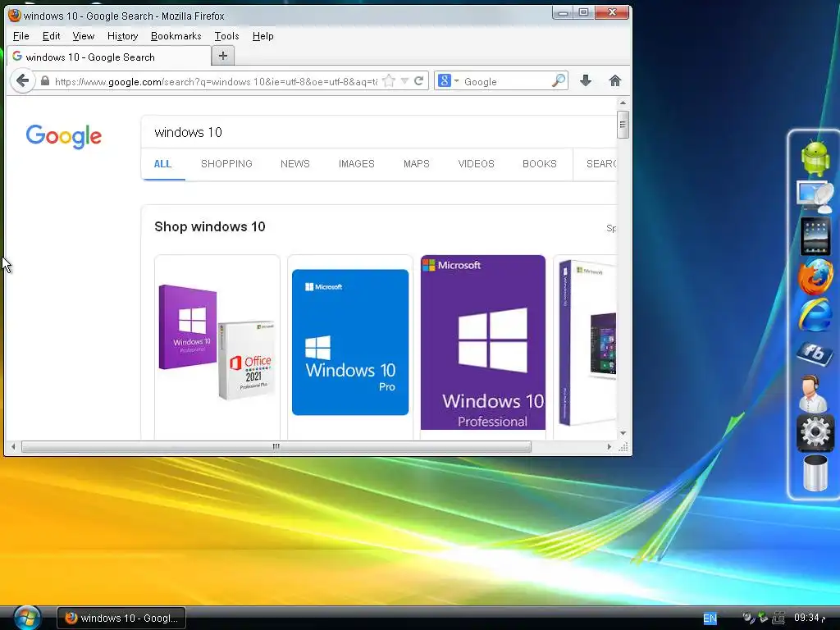840x630 pixels.
Task: Open the Bookmarks menu
Action: coord(176,36)
